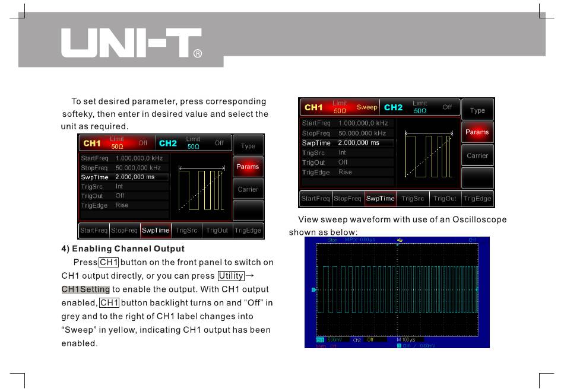Select the Type softkey on the CH1-Sweep screen
The height and width of the screenshot is (392, 564).
coord(477,110)
